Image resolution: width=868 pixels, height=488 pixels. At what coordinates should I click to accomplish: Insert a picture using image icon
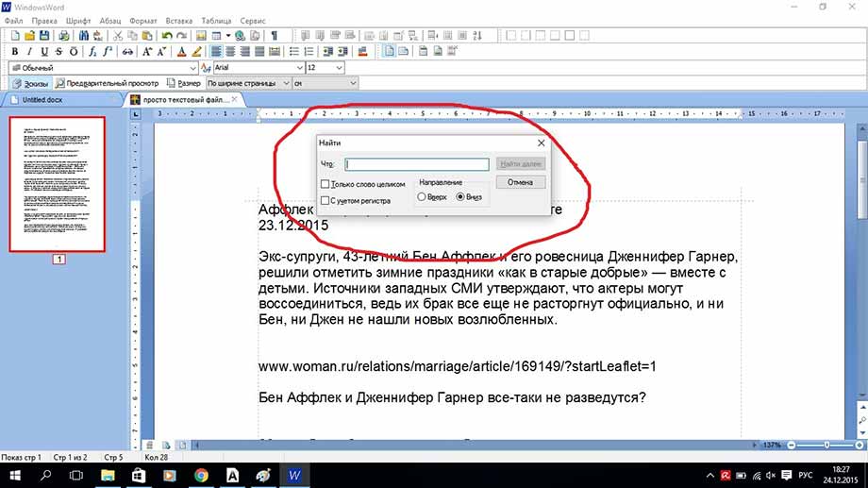point(201,36)
